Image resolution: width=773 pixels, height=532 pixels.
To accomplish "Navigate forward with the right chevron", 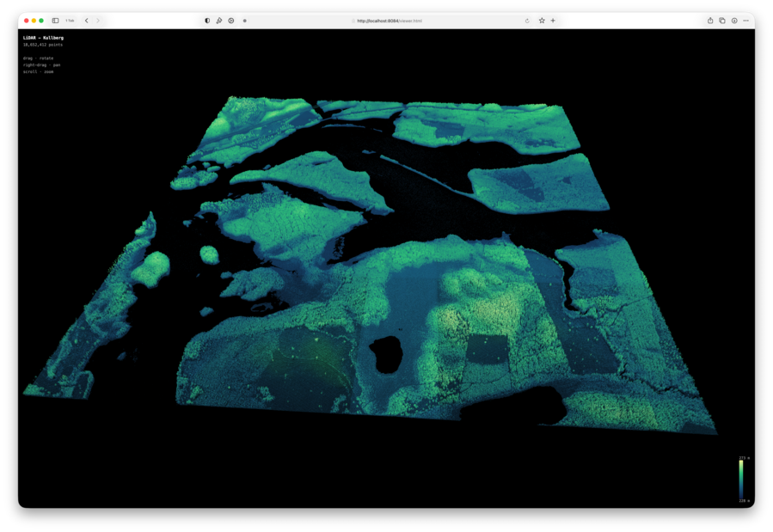I will [x=97, y=21].
